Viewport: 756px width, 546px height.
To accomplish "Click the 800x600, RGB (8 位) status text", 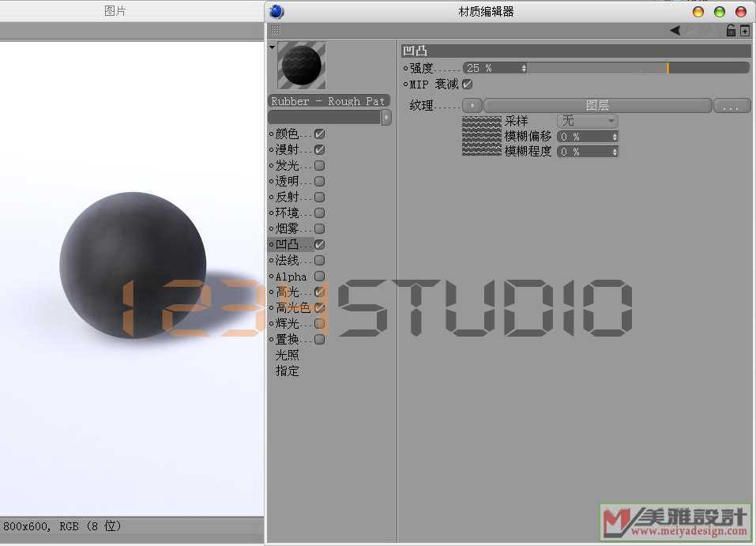I will click(62, 525).
